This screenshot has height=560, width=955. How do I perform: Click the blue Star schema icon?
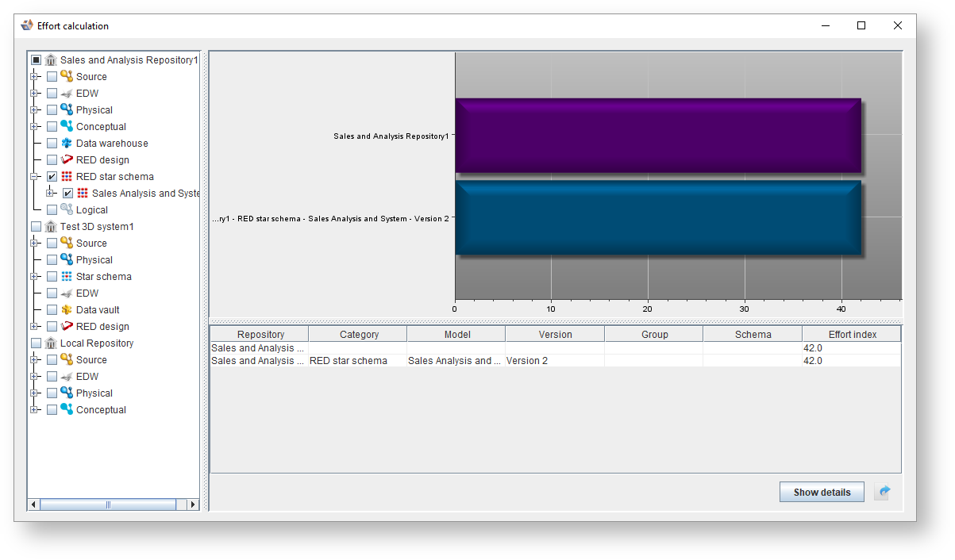[67, 277]
